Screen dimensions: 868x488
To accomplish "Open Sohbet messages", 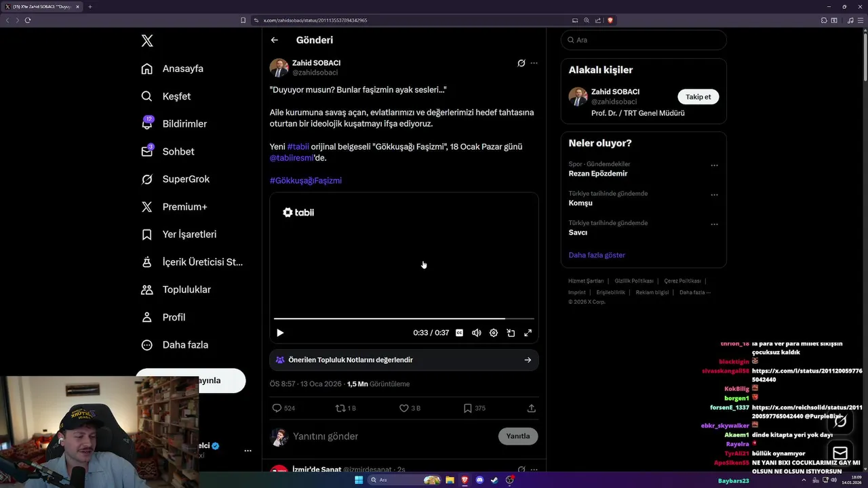I will [167, 152].
